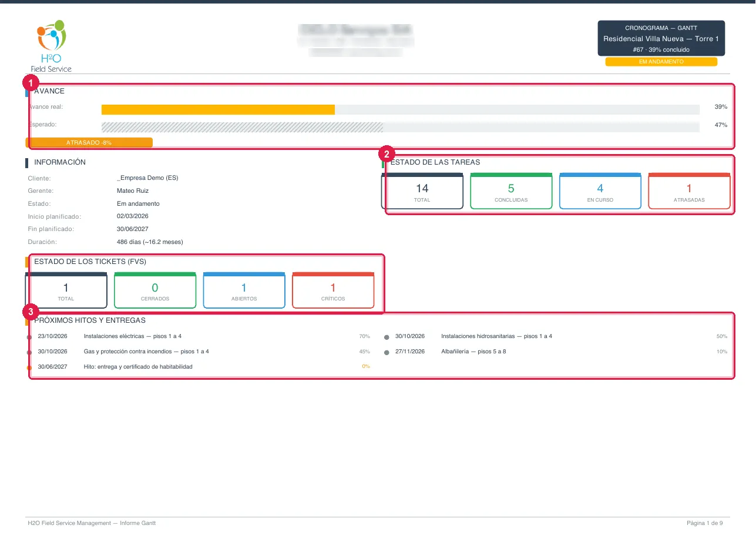
Task: Click the 70% milestone progress value
Action: 364,336
